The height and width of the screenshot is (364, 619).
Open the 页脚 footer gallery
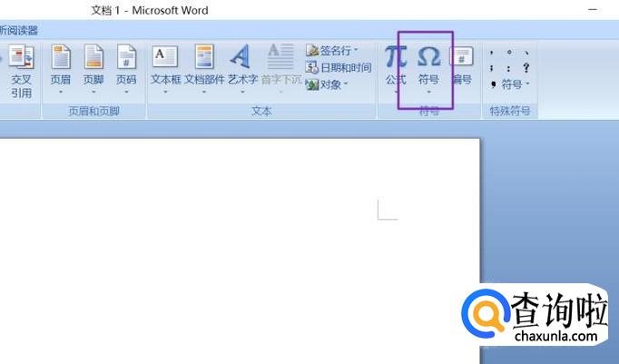93,70
